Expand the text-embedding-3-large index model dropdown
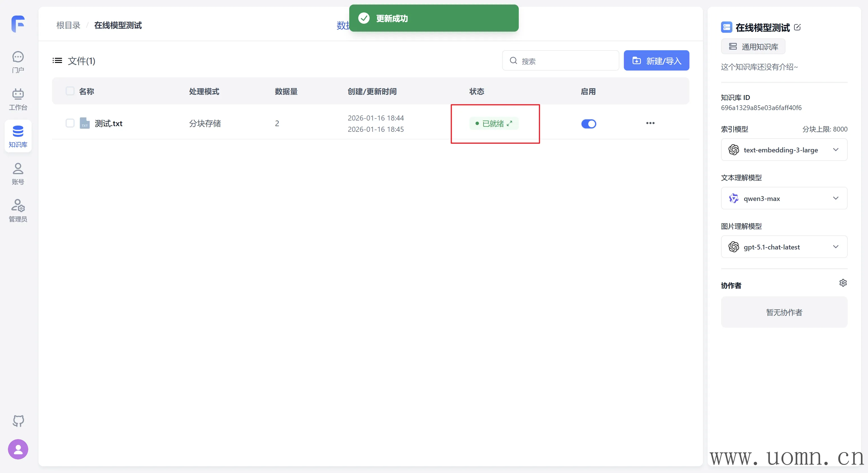The width and height of the screenshot is (868, 473). click(784, 150)
